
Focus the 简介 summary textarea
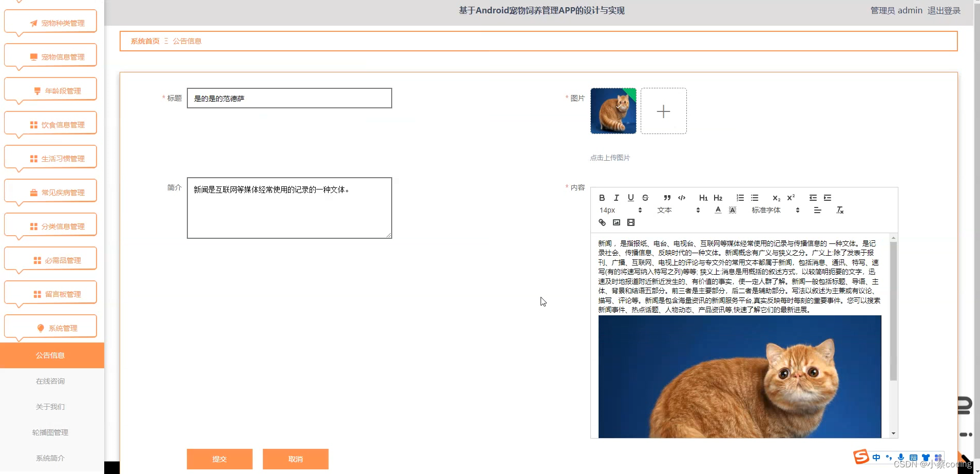pos(290,208)
